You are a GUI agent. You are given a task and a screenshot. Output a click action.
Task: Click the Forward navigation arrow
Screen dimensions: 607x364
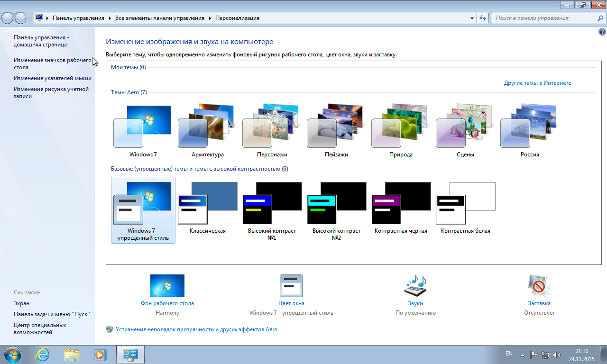21,18
